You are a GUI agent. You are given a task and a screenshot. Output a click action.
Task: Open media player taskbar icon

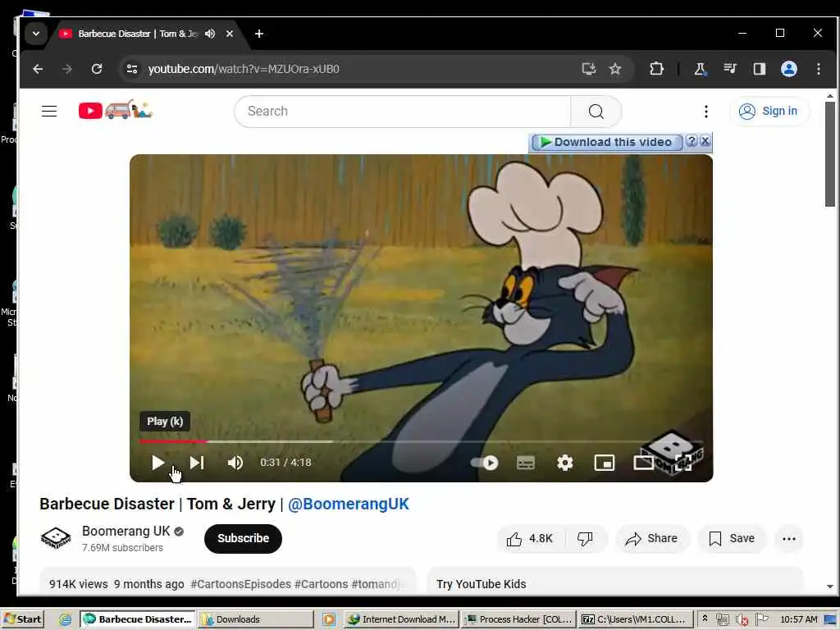point(328,619)
